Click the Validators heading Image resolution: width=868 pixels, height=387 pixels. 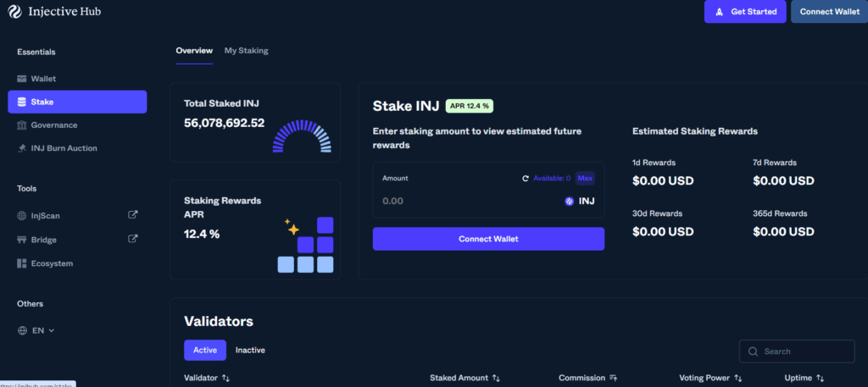tap(219, 321)
